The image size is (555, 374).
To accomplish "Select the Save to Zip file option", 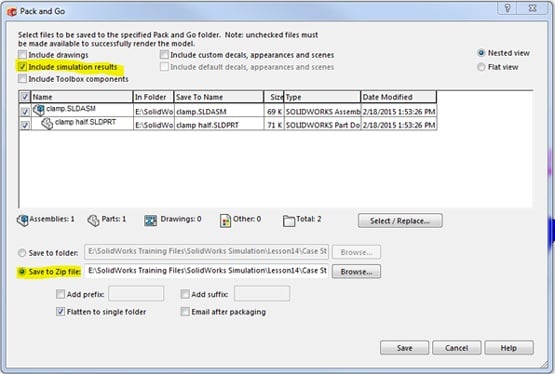I will point(22,272).
